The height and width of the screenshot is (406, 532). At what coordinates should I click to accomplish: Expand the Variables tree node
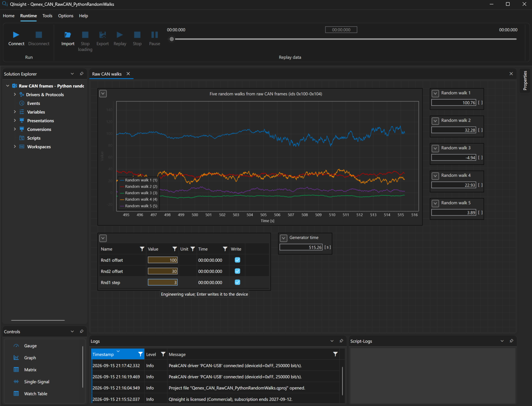[x=15, y=112]
